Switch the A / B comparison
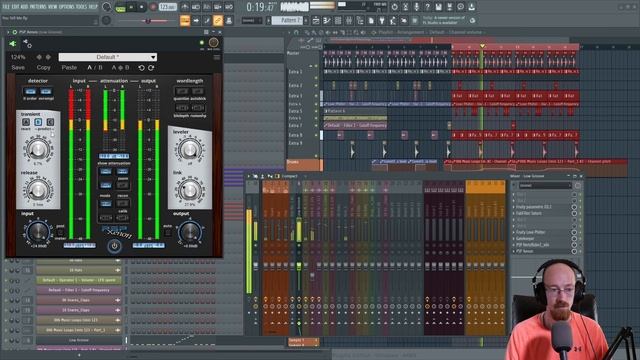Viewport: 640px width, 360px height. coord(95,67)
